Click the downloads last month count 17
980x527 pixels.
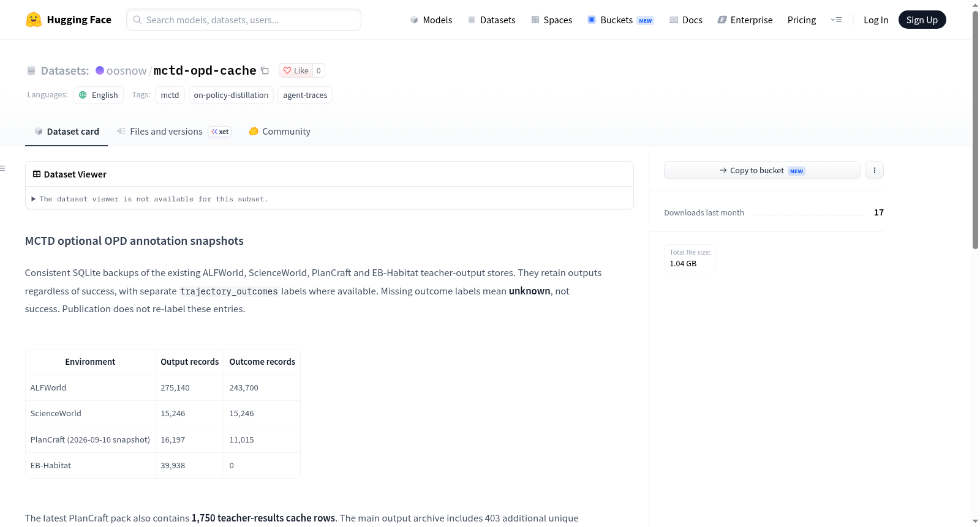click(879, 212)
